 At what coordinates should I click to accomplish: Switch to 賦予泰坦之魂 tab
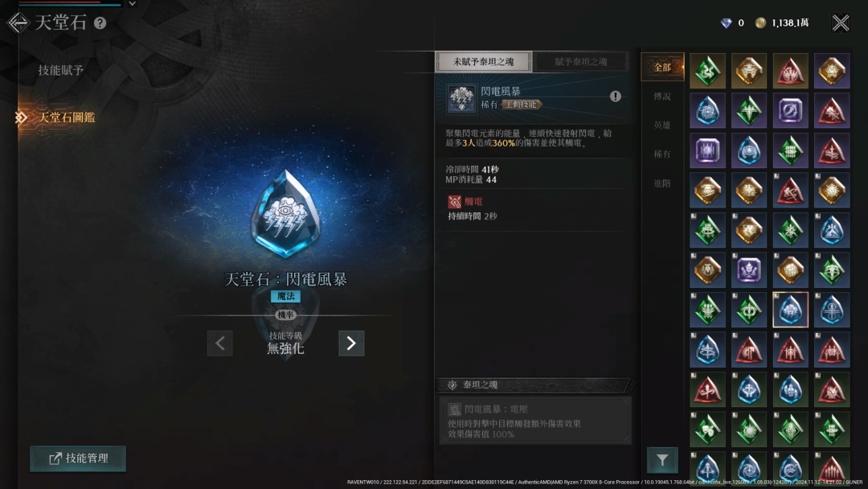pos(581,61)
